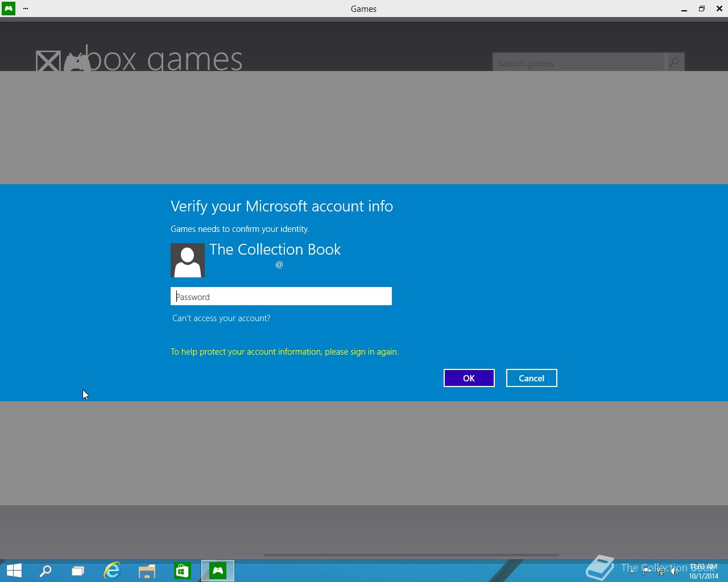Screen dimensions: 728x582
Task: Click the Games app icon in the title bar
Action: tap(9, 9)
